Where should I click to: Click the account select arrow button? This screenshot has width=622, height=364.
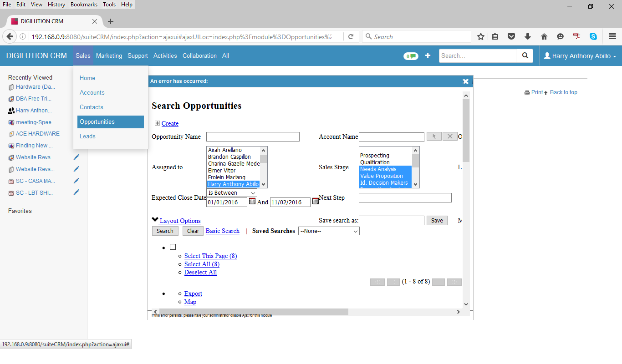tap(434, 136)
